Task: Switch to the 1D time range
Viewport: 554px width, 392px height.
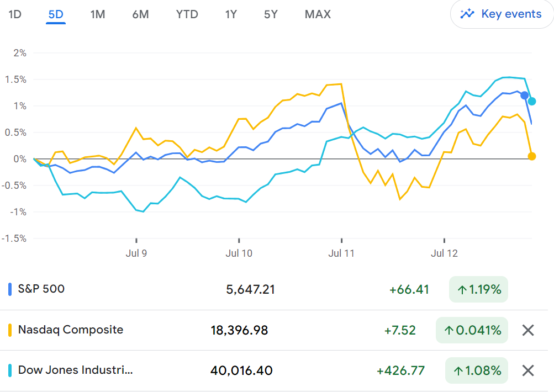Action: 15,14
